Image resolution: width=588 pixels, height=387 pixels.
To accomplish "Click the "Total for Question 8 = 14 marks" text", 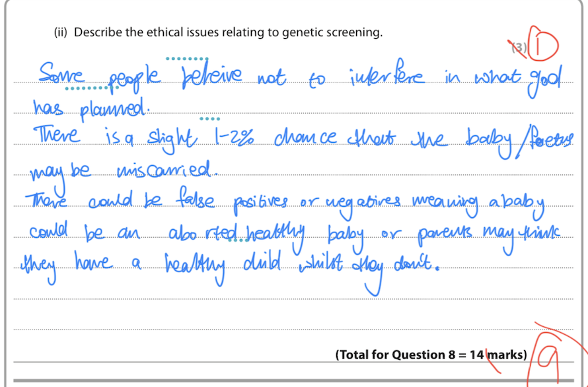I will (x=431, y=355).
